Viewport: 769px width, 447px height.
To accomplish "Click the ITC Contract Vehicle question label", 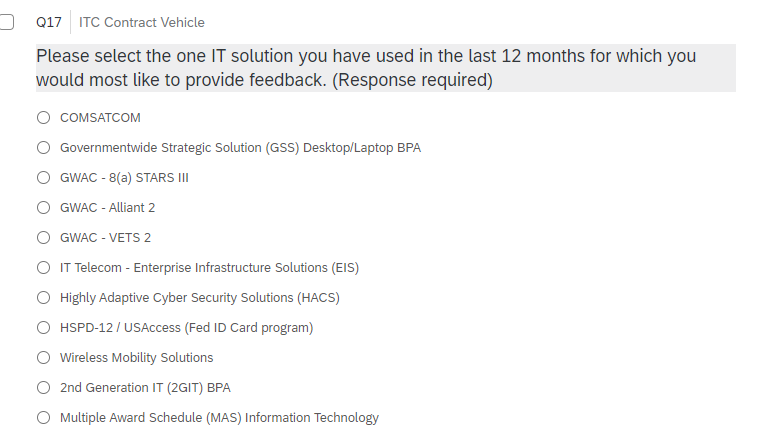I will click(x=141, y=23).
